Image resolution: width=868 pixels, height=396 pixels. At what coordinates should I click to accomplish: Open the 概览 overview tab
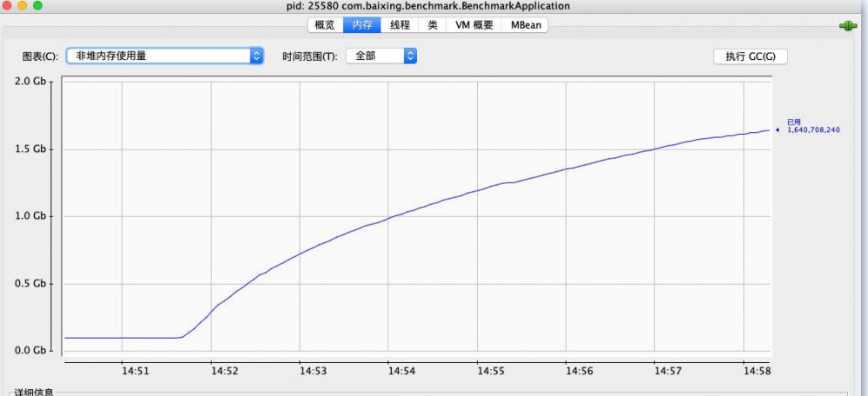(325, 25)
